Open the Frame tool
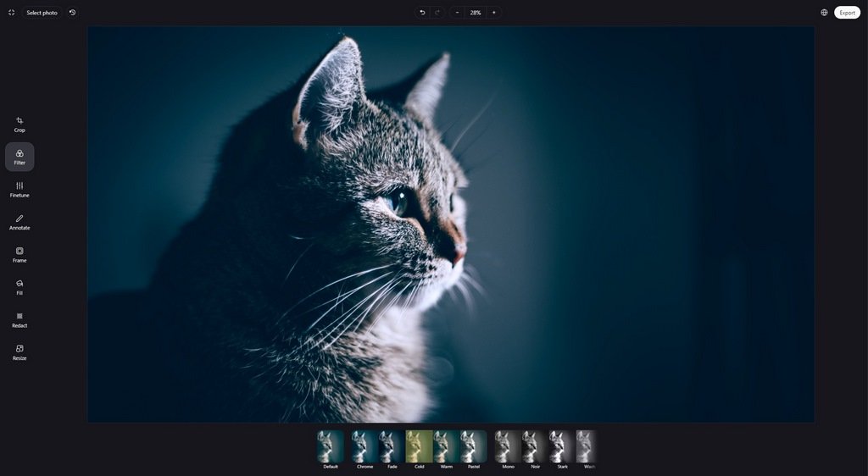Image resolution: width=868 pixels, height=476 pixels. coord(19,255)
